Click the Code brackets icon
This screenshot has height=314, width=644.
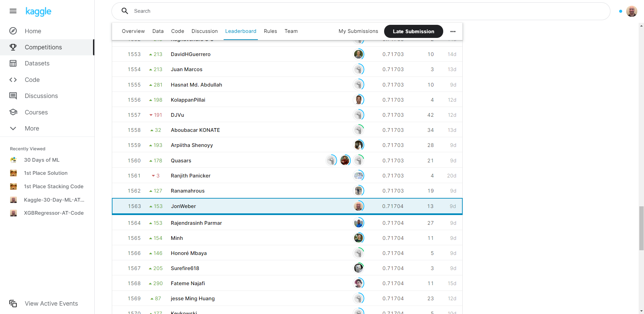click(x=13, y=80)
